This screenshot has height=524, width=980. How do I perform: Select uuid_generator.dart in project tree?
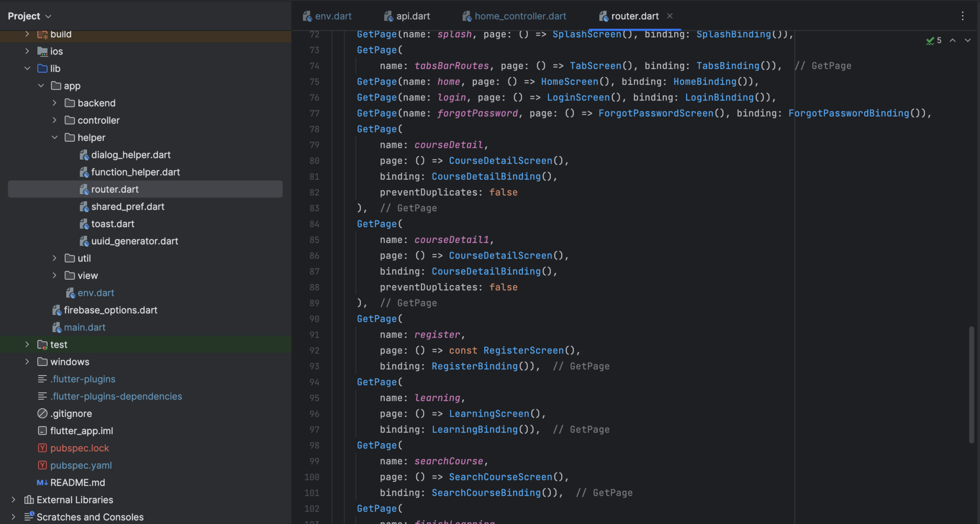click(134, 241)
